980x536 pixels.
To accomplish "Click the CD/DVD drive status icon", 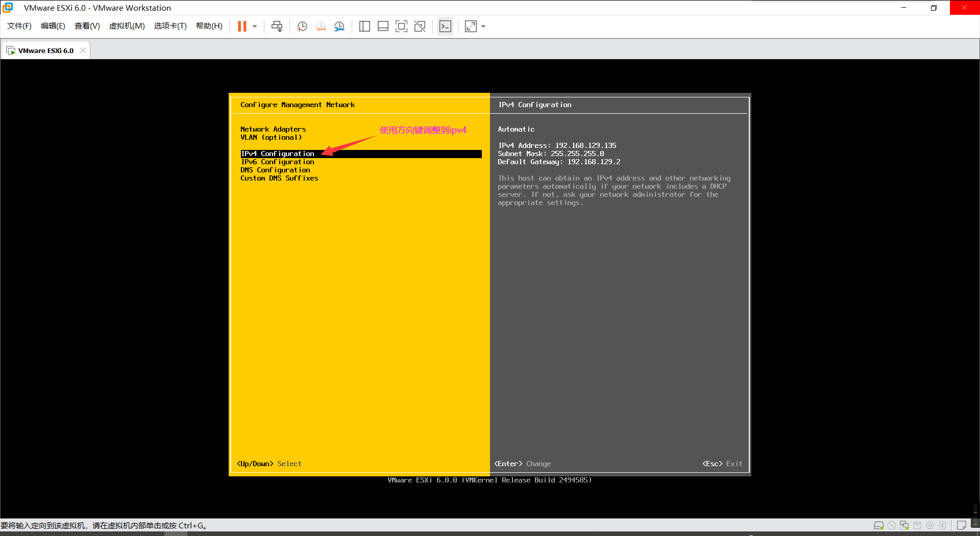I will pyautogui.click(x=892, y=525).
